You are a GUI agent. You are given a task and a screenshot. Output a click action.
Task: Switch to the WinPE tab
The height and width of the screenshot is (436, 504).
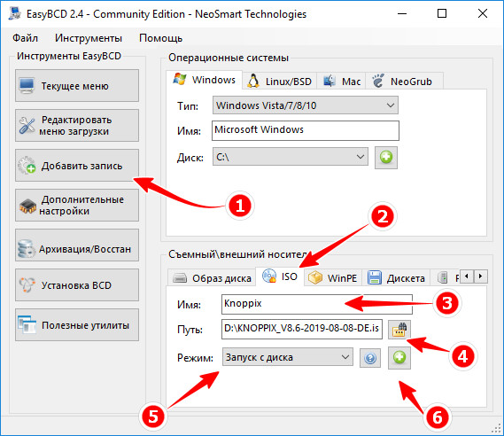click(333, 277)
